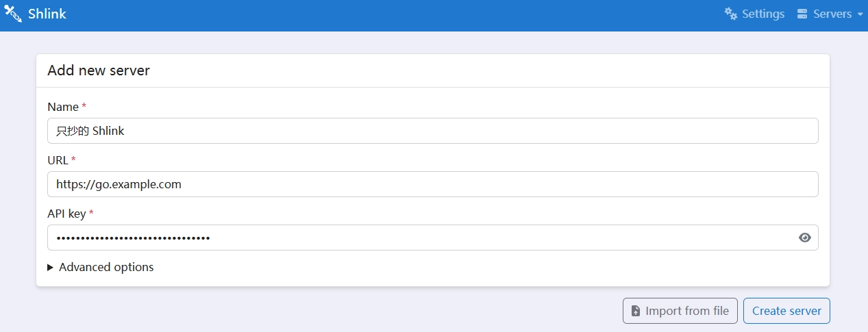Image resolution: width=868 pixels, height=332 pixels.
Task: Click the Create server button
Action: pyautogui.click(x=786, y=311)
